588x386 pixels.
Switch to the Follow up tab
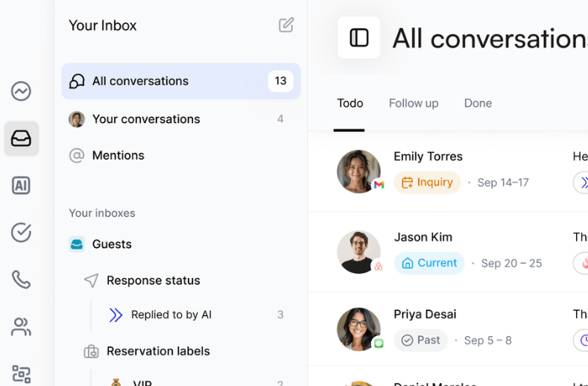[x=414, y=103]
